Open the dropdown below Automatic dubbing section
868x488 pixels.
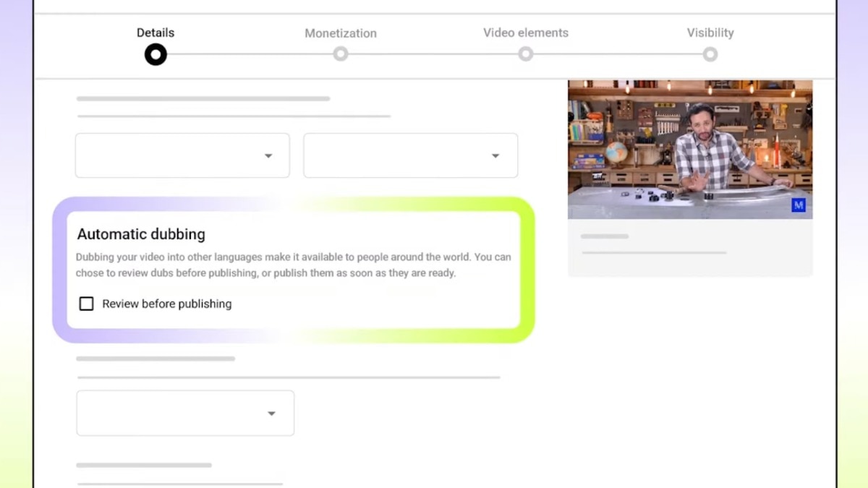click(x=185, y=414)
